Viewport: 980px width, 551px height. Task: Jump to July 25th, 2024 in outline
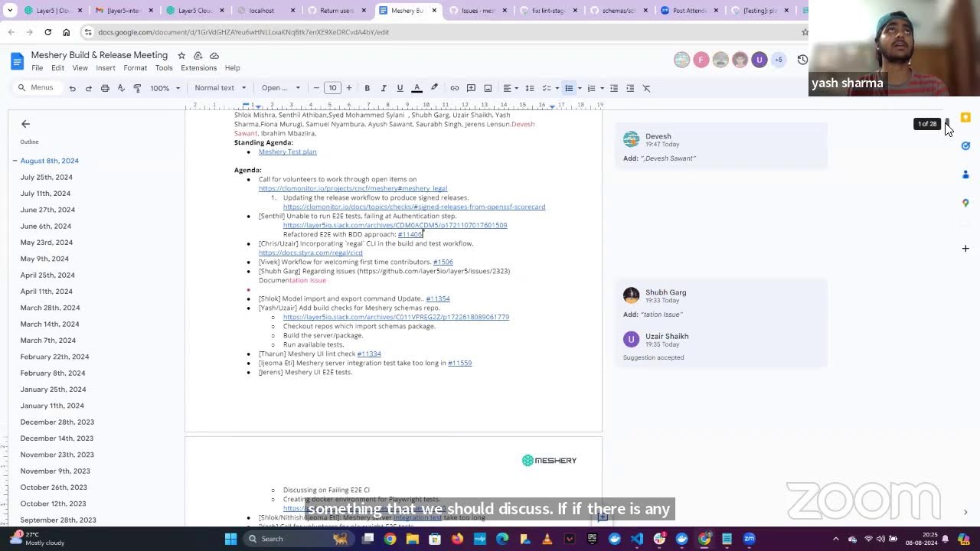click(x=46, y=178)
